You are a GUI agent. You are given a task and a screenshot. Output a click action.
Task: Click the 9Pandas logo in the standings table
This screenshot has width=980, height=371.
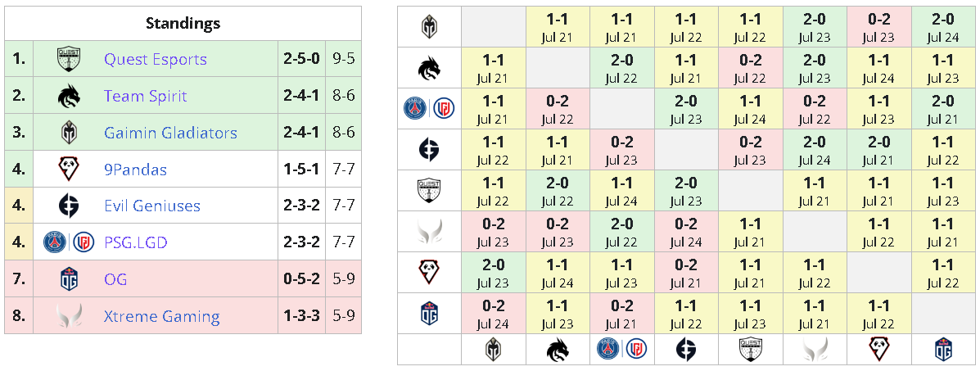(69, 169)
